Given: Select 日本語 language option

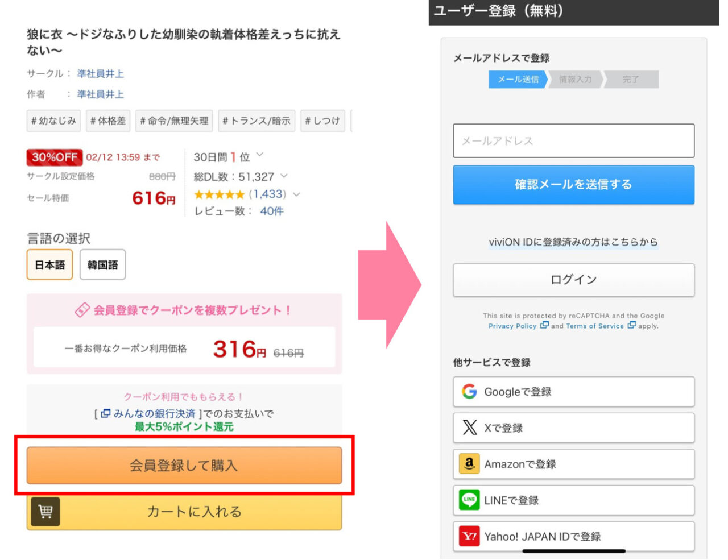Looking at the screenshot, I should [50, 265].
